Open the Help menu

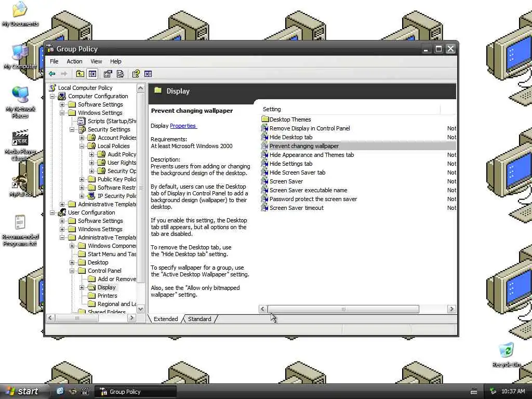coord(116,61)
